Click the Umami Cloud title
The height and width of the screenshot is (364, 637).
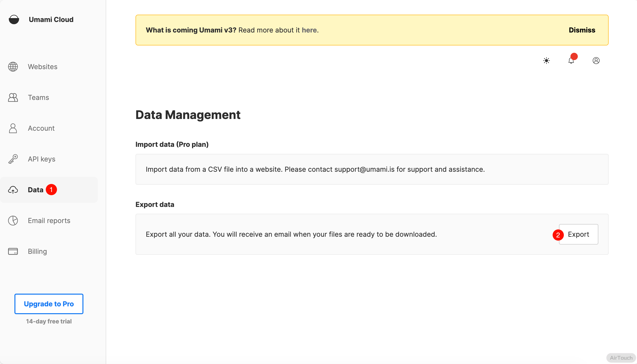point(51,20)
